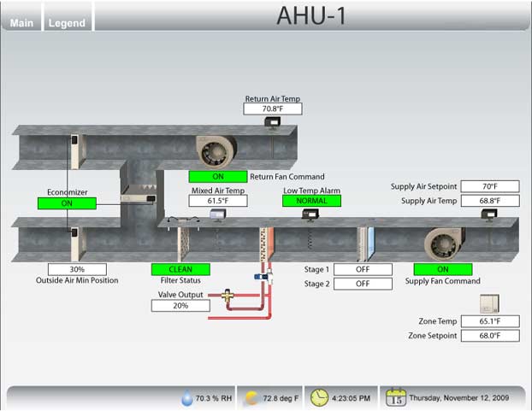Toggle the Return Fan Command ON indicator
Image resolution: width=532 pixels, height=411 pixels.
coord(218,177)
